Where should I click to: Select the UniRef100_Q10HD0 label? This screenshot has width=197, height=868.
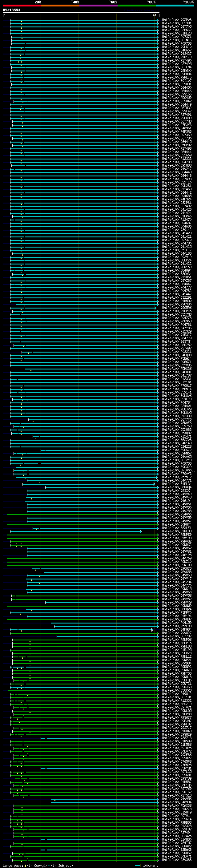[x=176, y=839]
